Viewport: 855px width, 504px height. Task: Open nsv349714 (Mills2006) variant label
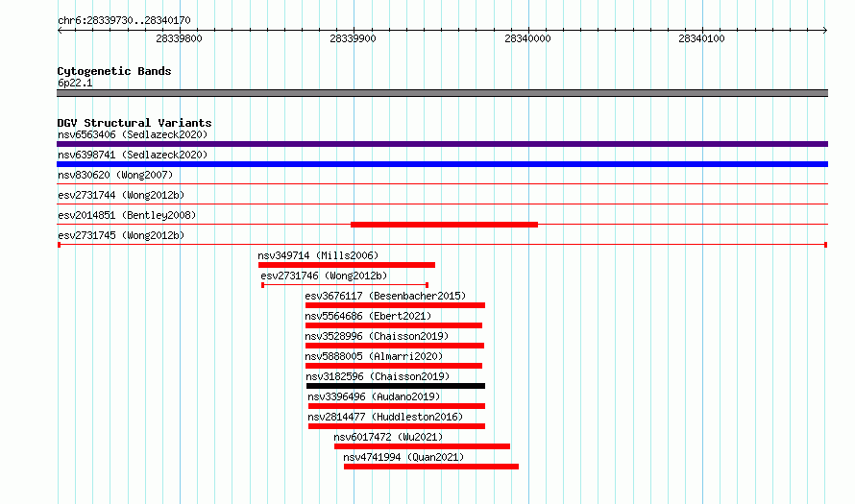tap(318, 255)
